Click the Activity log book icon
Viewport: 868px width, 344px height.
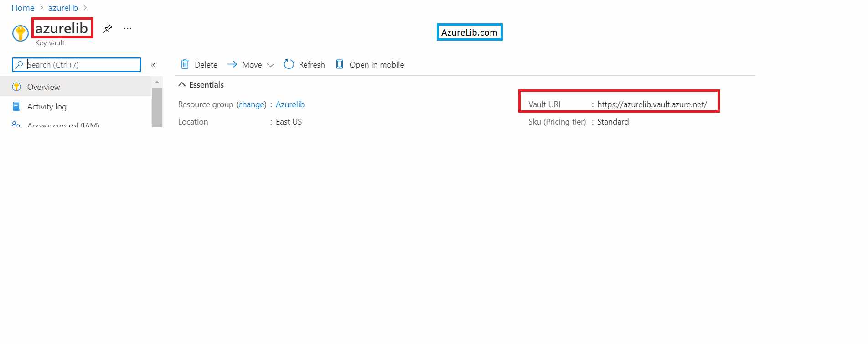[x=16, y=106]
